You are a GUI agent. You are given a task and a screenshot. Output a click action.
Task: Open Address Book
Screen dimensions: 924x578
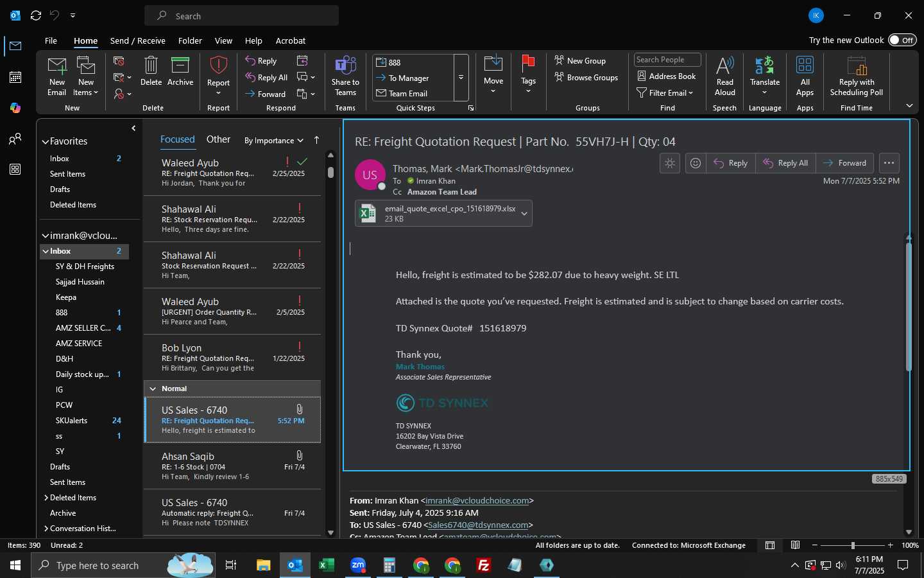(667, 76)
